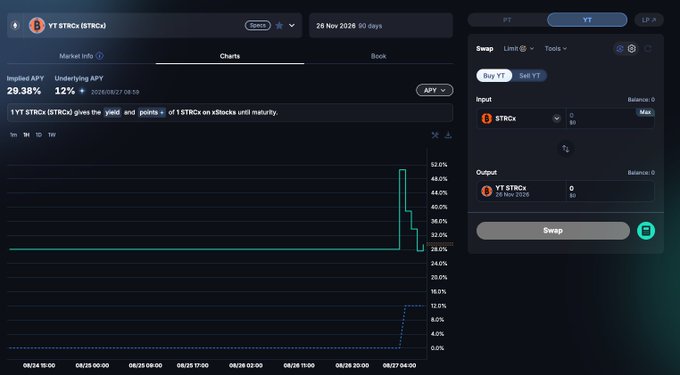Click the Ethereum network icon

16,26
